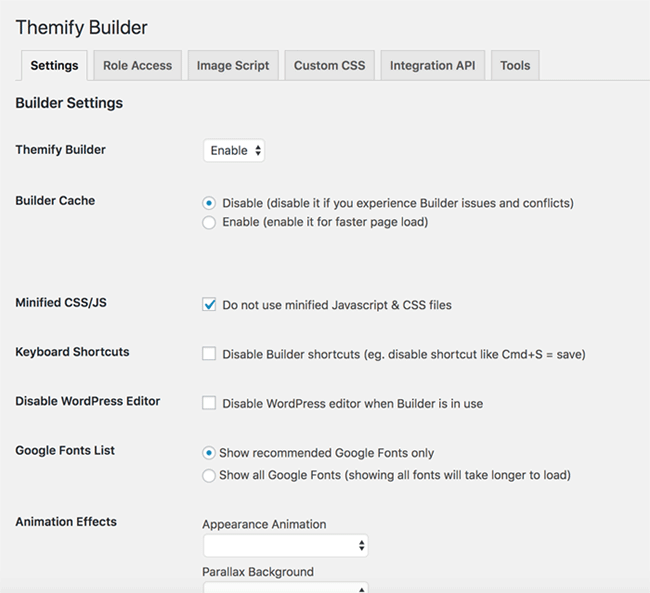The image size is (650, 593).
Task: Select the Builder Cache Disable radio option
Action: [x=209, y=203]
